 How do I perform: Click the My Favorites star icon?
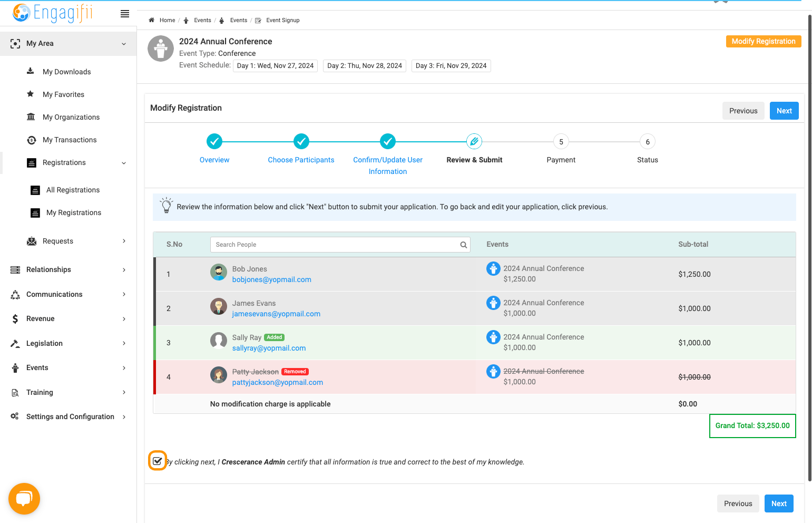(x=31, y=94)
